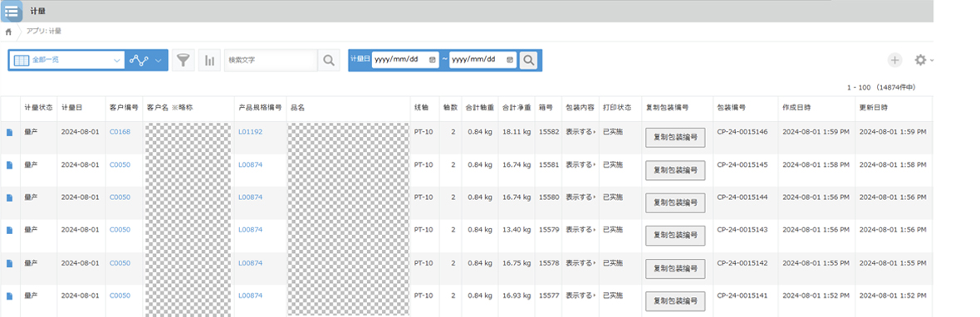Select the 13.40 kg net weight cell

pos(517,229)
